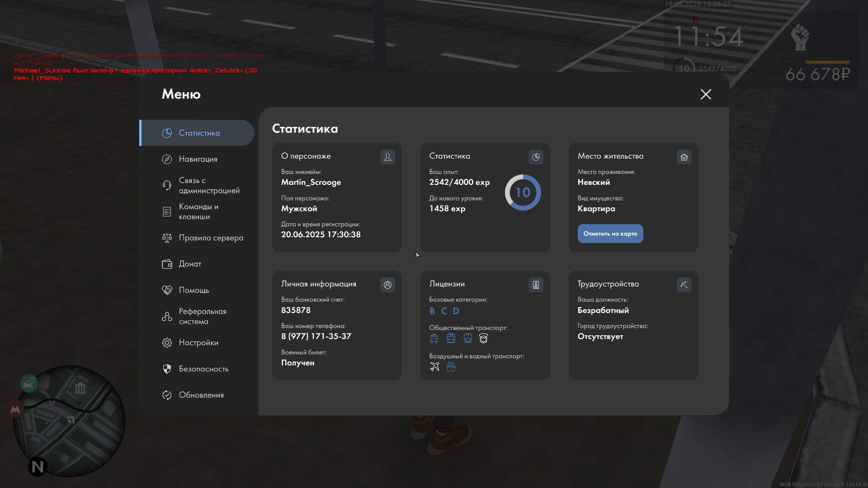The height and width of the screenshot is (488, 868).
Task: Click the boat license icon
Action: [x=451, y=366]
